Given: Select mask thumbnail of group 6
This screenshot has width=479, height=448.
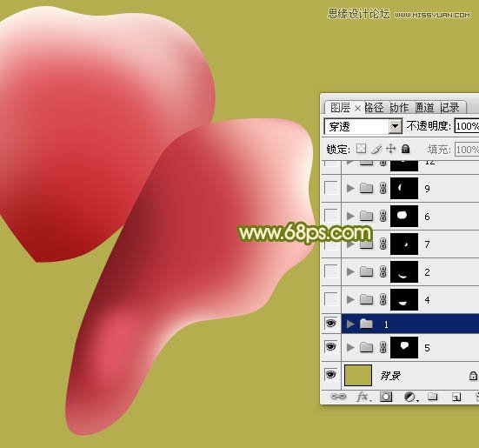Looking at the screenshot, I should tap(404, 216).
